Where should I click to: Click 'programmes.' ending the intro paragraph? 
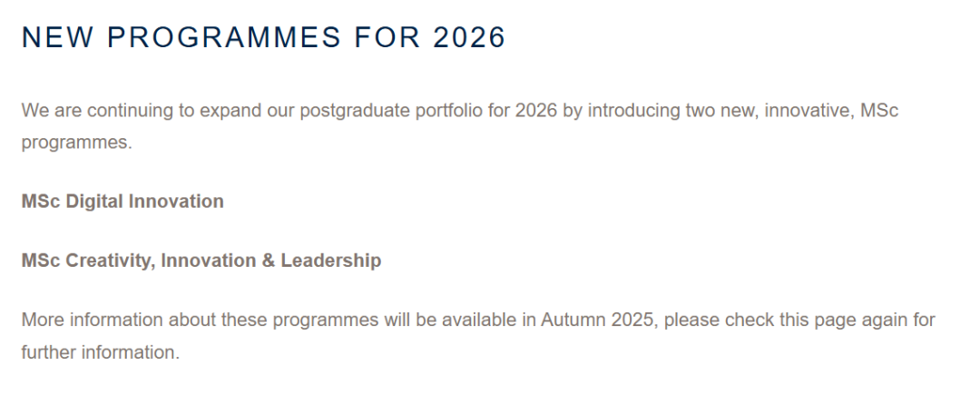coord(76,143)
